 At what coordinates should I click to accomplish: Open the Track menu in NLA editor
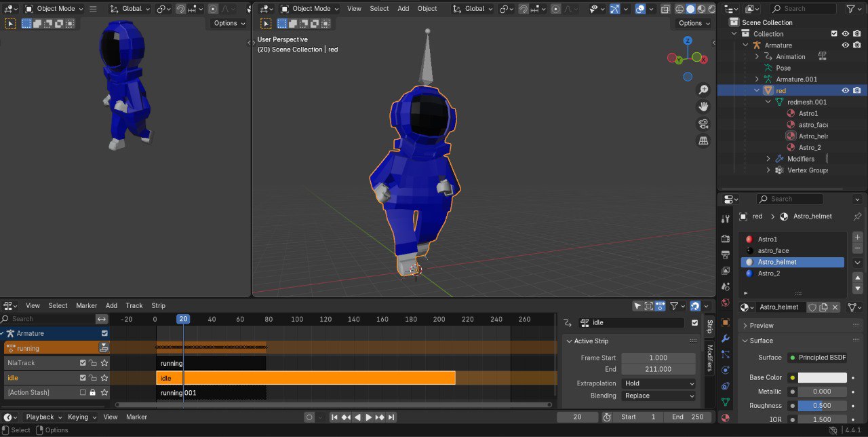[134, 305]
